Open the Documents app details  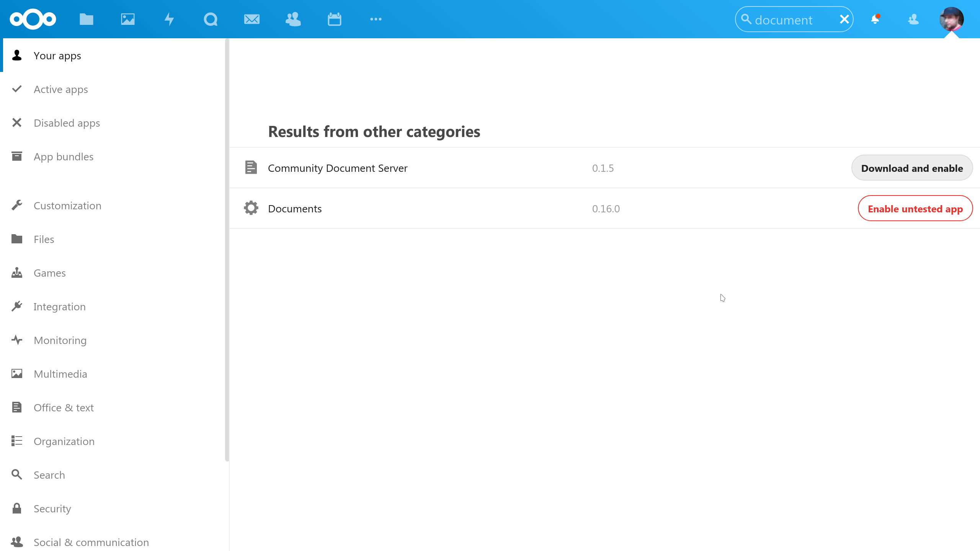click(x=295, y=209)
